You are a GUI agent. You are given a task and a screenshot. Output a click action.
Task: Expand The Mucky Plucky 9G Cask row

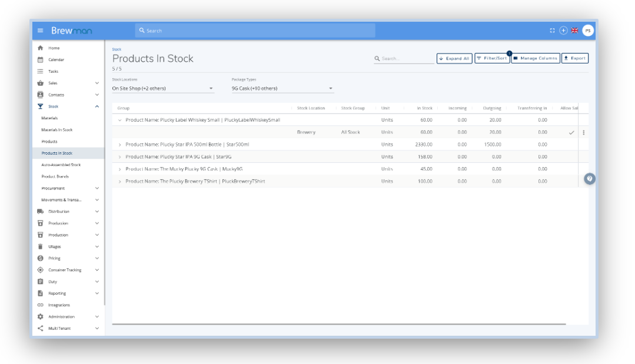click(x=120, y=169)
